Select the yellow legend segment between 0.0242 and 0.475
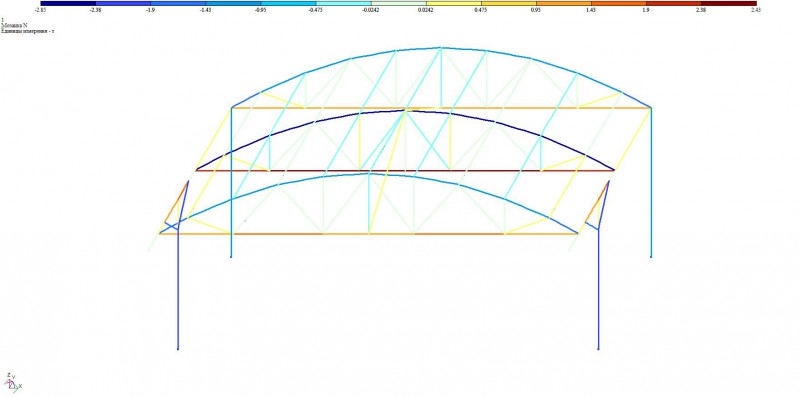This screenshot has width=800, height=397. pyautogui.click(x=454, y=3)
